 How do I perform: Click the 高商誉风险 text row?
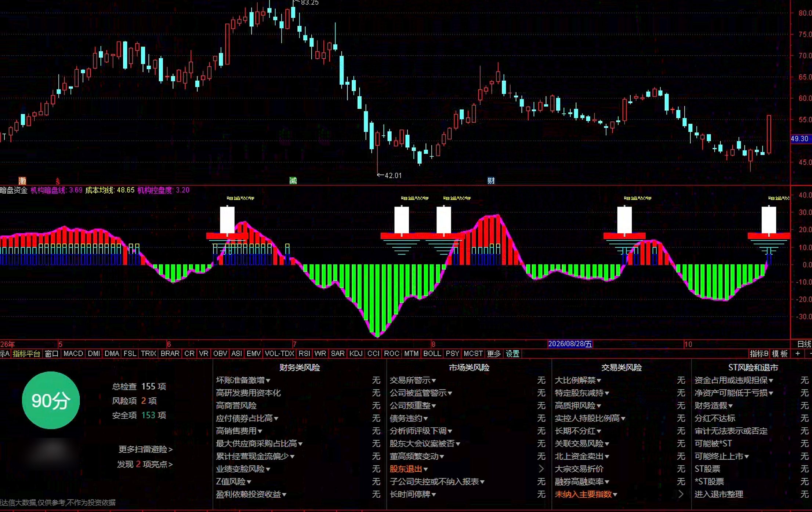tap(236, 406)
